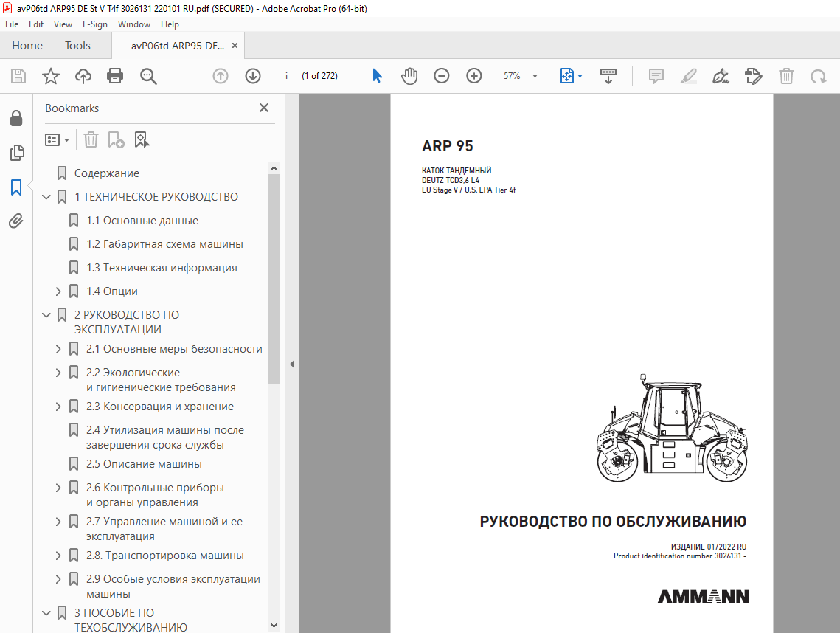Add document to starred favorites
This screenshot has height=633, width=840.
click(x=51, y=76)
